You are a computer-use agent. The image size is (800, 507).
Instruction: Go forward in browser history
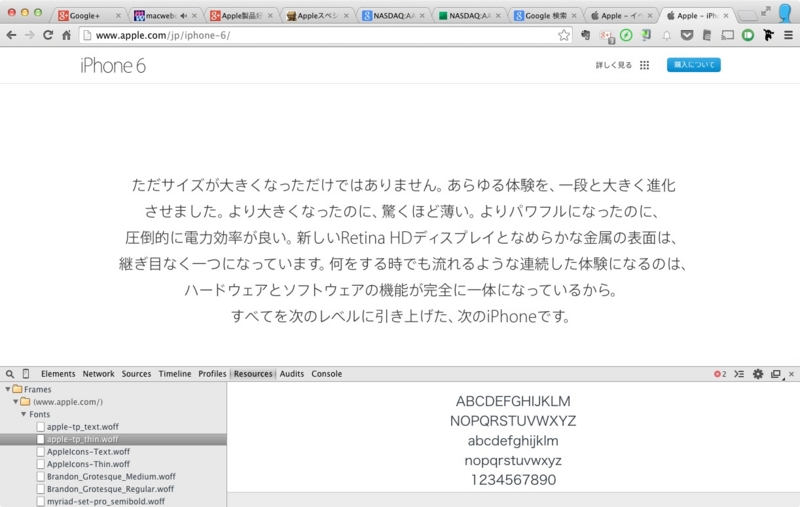30,35
